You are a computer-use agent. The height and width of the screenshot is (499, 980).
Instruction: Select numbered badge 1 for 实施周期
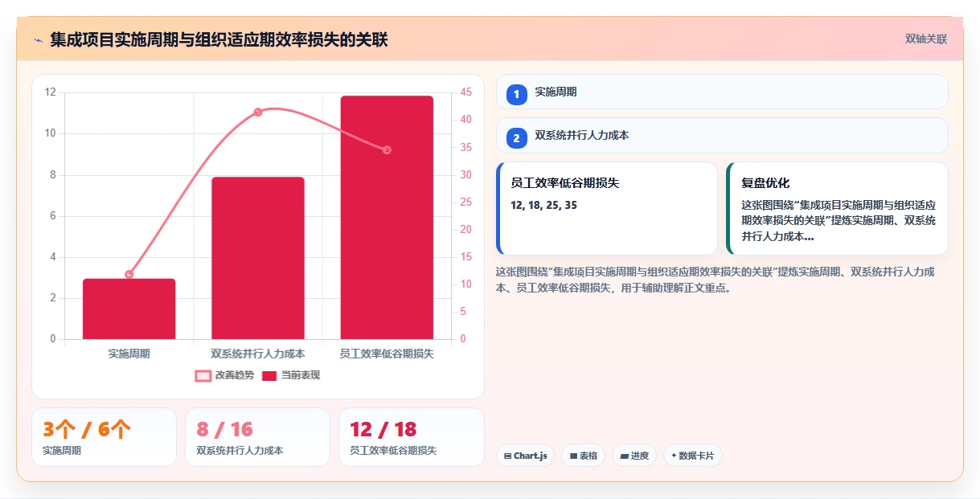(517, 95)
